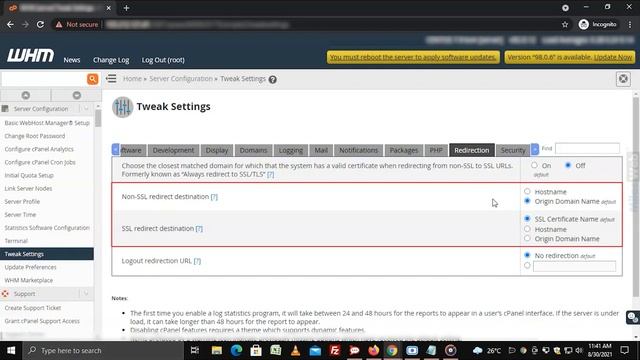Screen dimensions: 640x360
Task: Expand Support sidebar group arrow
Action: 86,293
